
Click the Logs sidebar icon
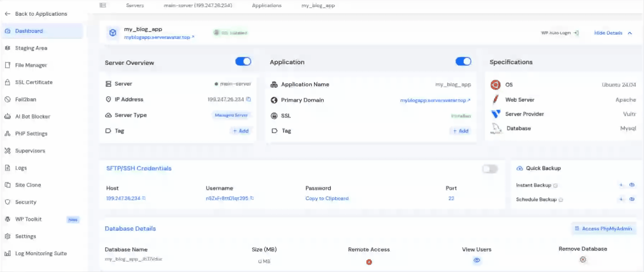tap(7, 168)
